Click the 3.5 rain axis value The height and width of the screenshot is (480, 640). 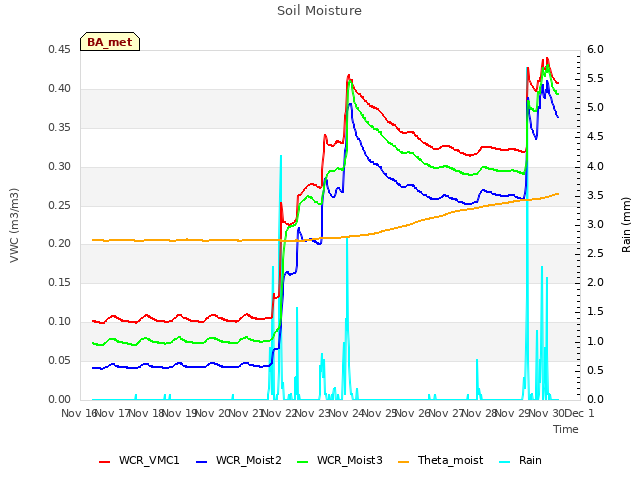click(595, 195)
